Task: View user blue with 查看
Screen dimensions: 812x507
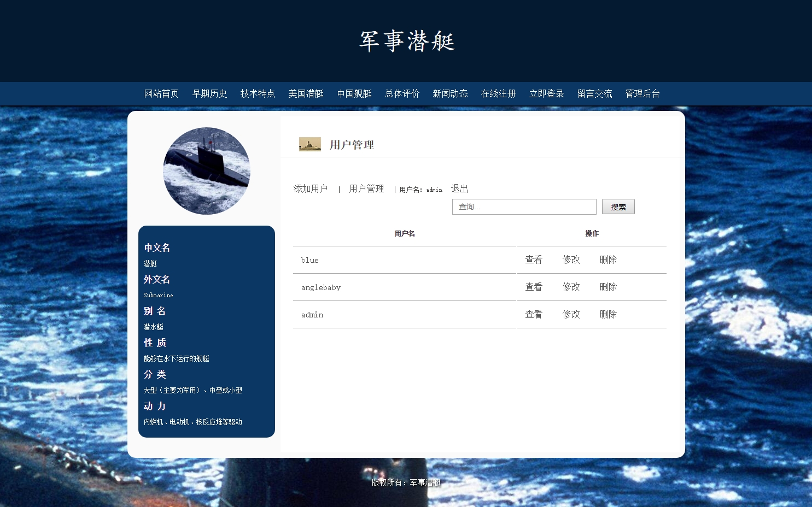Action: click(x=534, y=260)
